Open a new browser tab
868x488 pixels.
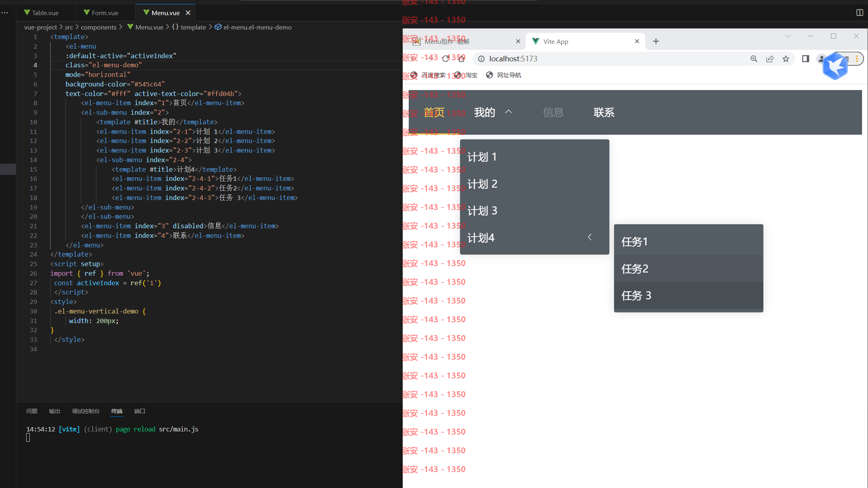[656, 41]
